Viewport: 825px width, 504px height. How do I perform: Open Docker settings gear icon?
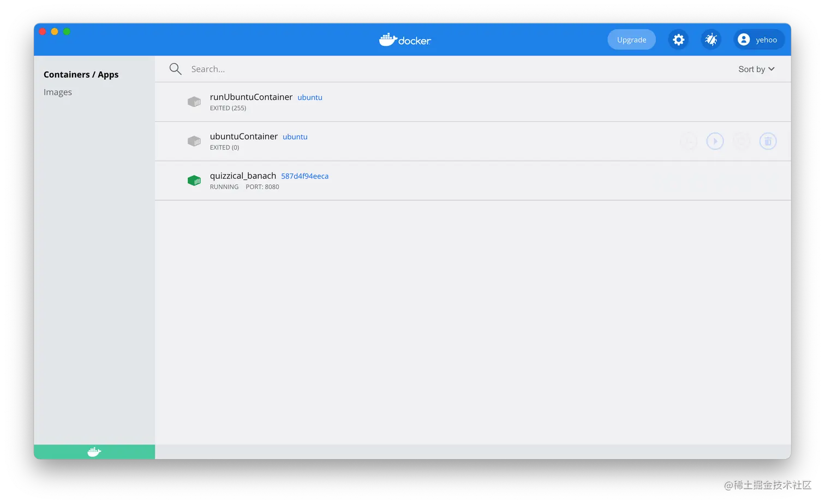(x=678, y=39)
